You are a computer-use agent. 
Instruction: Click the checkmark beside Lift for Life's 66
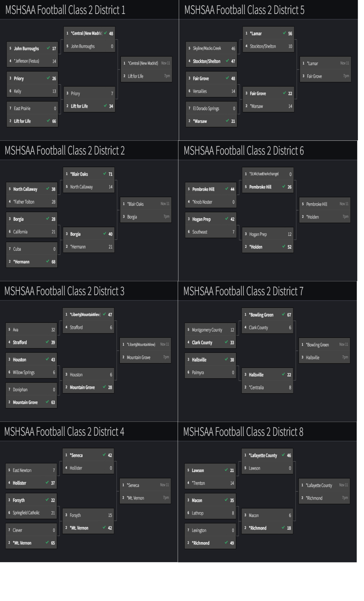(x=48, y=121)
